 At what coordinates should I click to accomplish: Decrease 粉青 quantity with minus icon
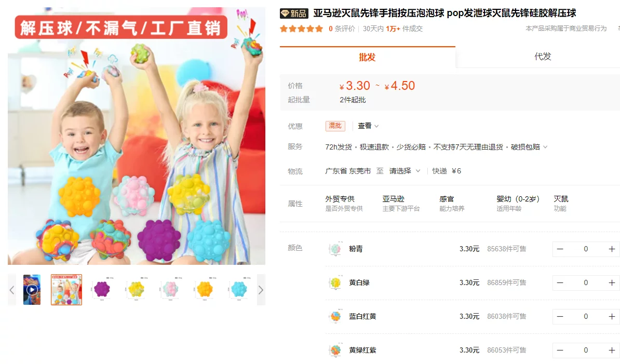pos(560,249)
